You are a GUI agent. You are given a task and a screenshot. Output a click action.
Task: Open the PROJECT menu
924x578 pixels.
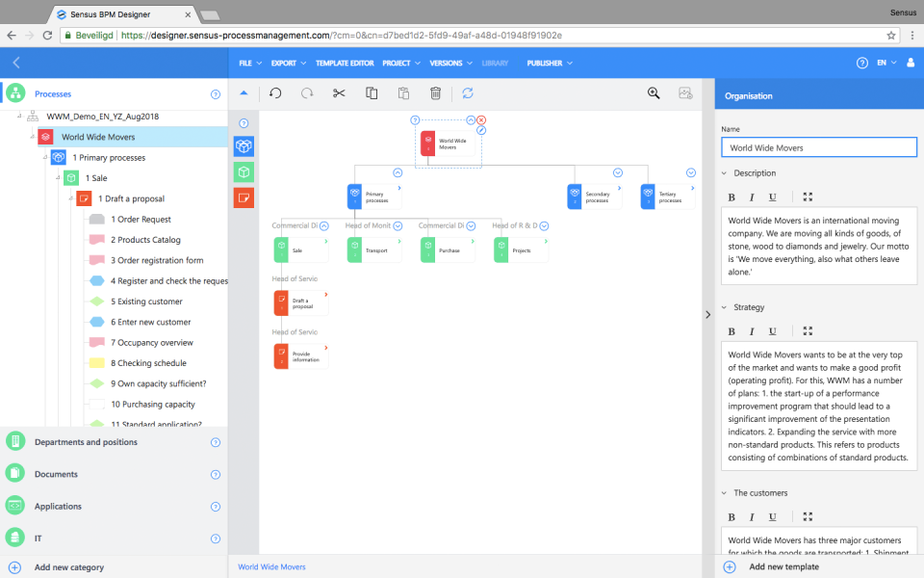click(x=401, y=64)
